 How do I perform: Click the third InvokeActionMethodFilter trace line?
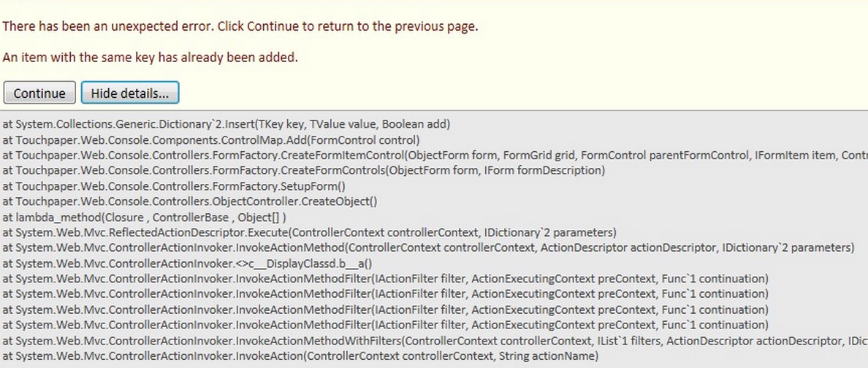(x=385, y=310)
